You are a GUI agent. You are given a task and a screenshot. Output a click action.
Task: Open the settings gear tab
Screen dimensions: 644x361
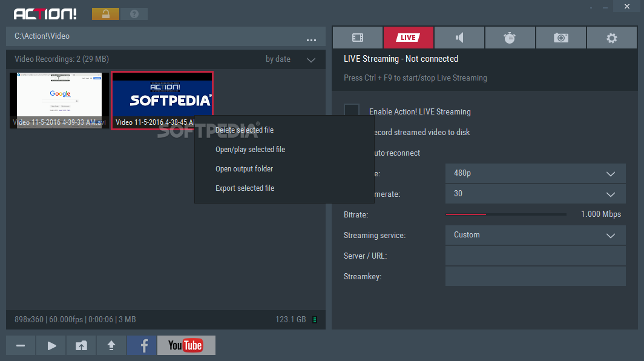pos(612,38)
